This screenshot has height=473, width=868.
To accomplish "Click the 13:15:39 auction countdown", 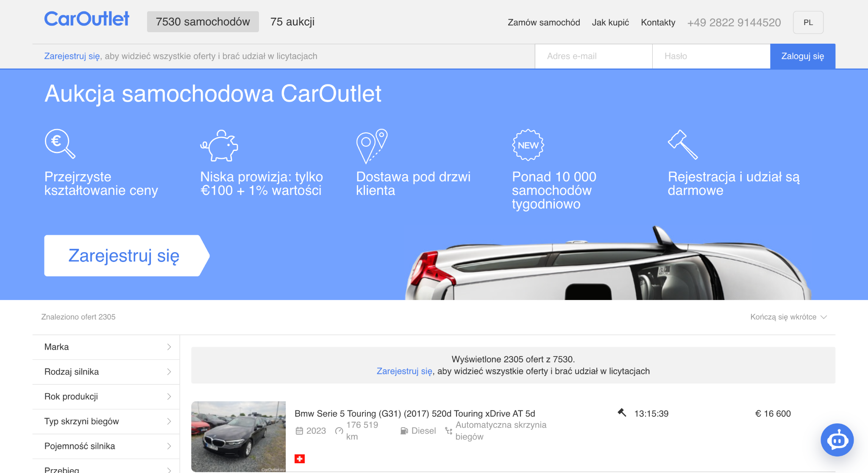I will point(651,414).
